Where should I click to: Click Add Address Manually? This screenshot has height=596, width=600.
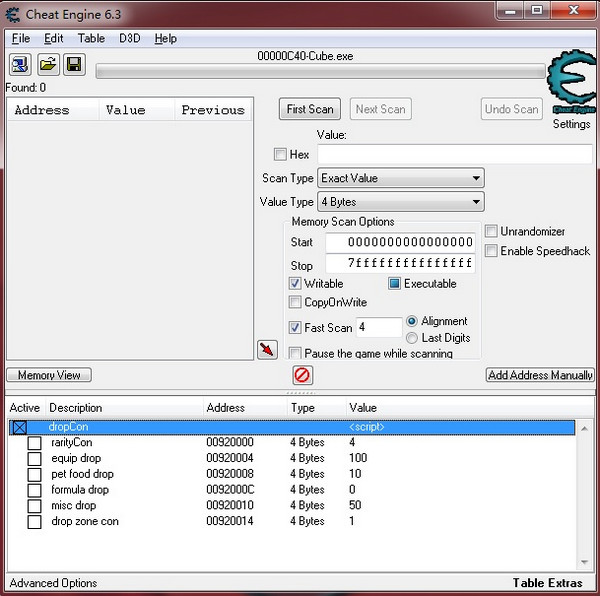[540, 375]
